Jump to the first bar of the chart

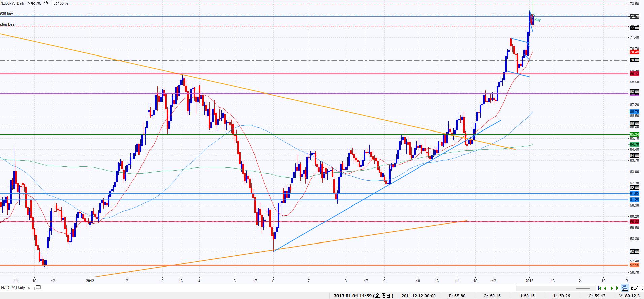click(600, 288)
